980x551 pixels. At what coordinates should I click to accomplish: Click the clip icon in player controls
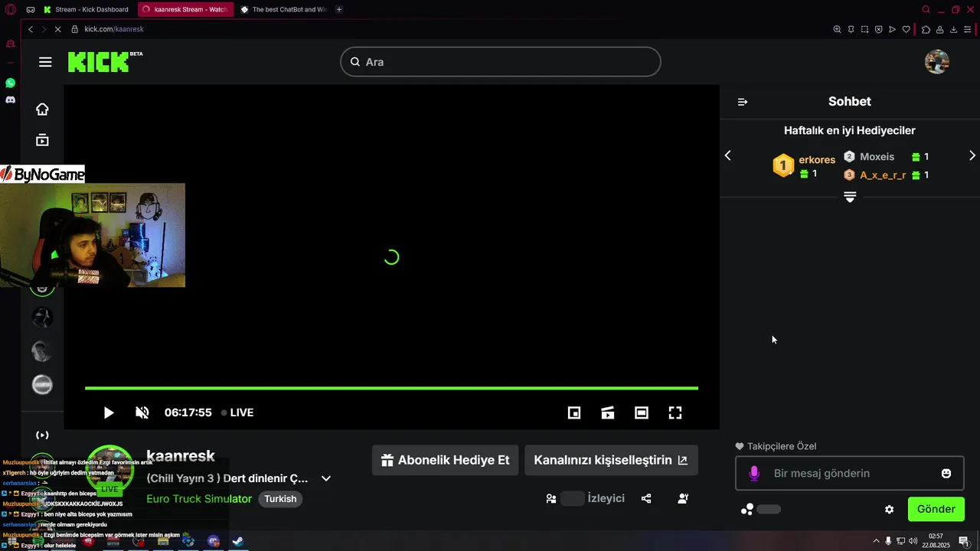pyautogui.click(x=608, y=412)
